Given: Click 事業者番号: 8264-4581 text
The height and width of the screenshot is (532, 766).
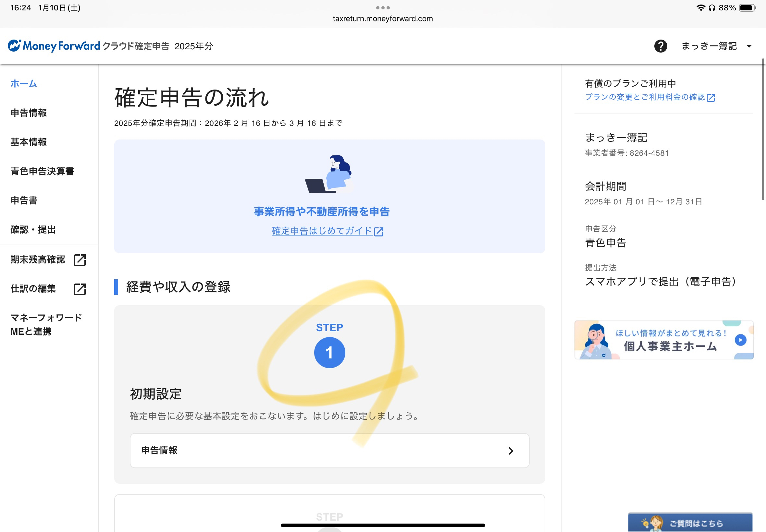Looking at the screenshot, I should 627,153.
